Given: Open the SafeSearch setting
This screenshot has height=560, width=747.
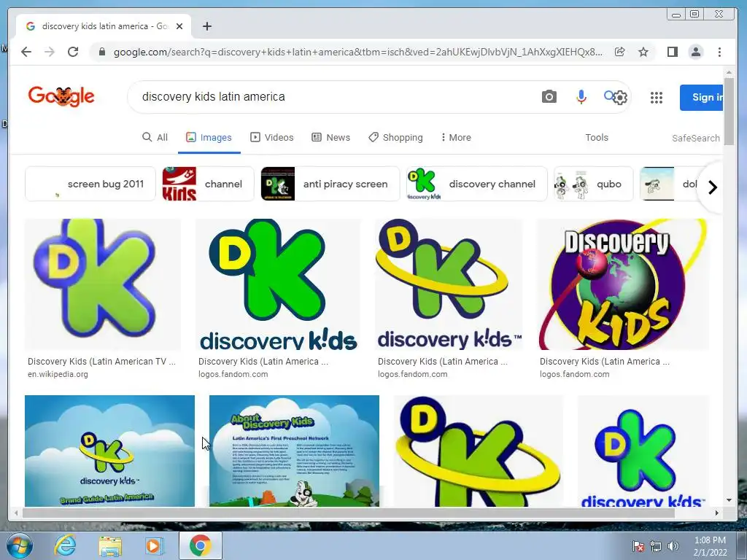Looking at the screenshot, I should click(696, 138).
